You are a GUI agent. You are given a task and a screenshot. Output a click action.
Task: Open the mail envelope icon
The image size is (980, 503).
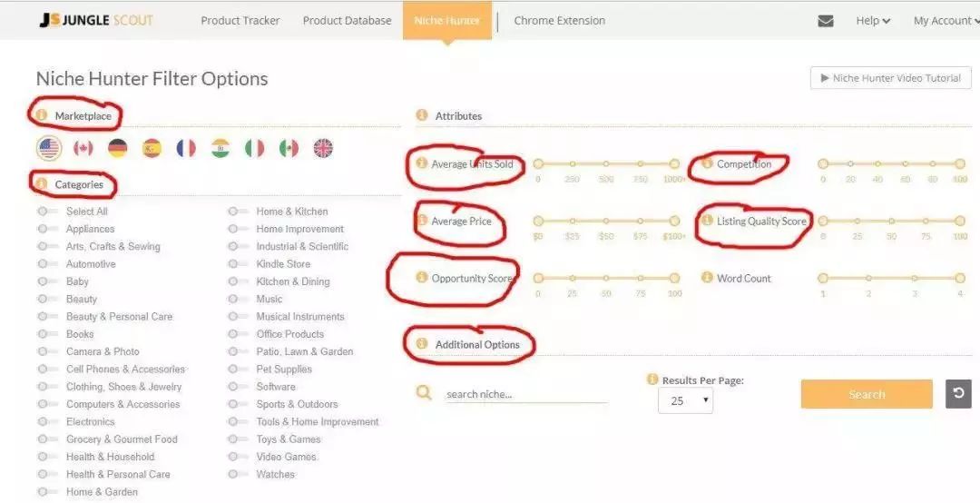pos(826,21)
